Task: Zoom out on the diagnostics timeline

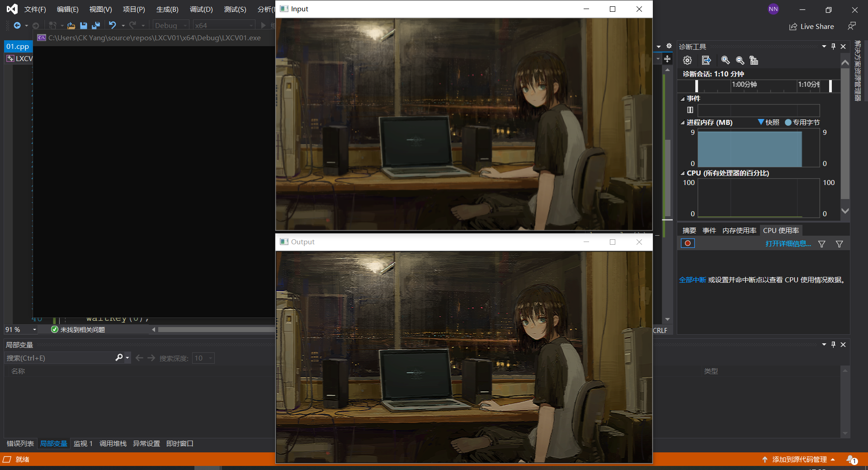Action: click(740, 60)
